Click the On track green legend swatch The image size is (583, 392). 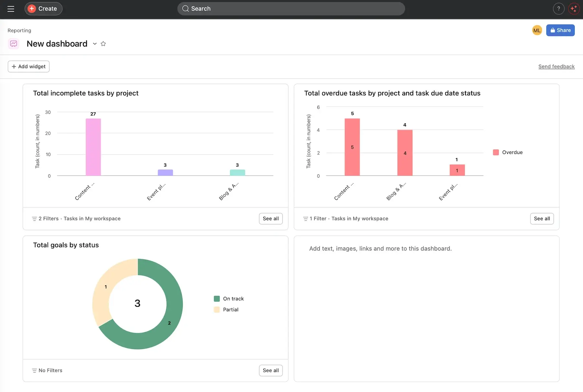[217, 299]
